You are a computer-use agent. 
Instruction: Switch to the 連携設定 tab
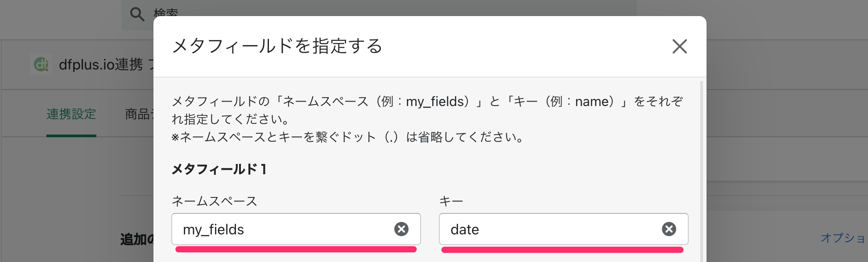[71, 114]
